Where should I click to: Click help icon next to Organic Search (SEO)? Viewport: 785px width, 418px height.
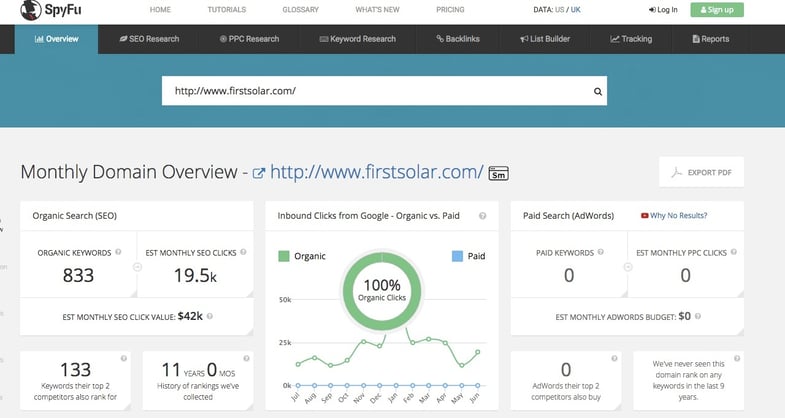pos(243,215)
